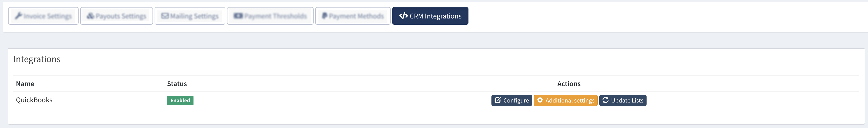
Task: Click the code brackets icon on CRM Integrations
Action: (x=403, y=16)
